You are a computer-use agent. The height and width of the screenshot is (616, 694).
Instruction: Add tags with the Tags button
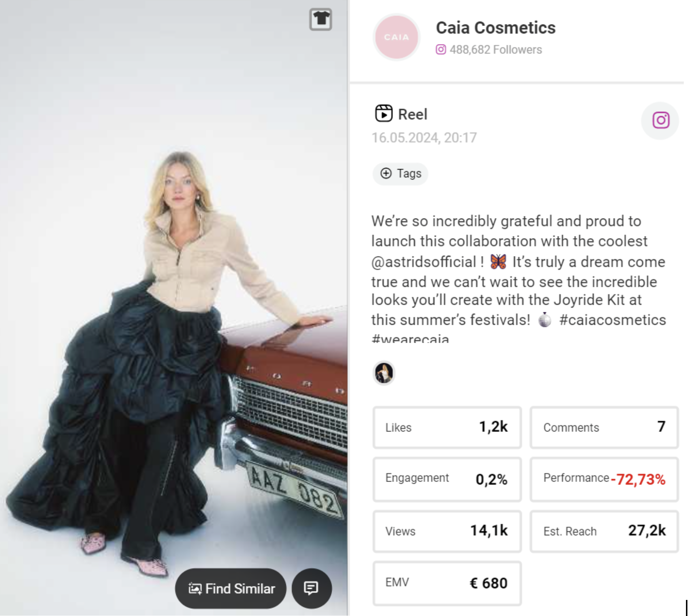(x=400, y=174)
